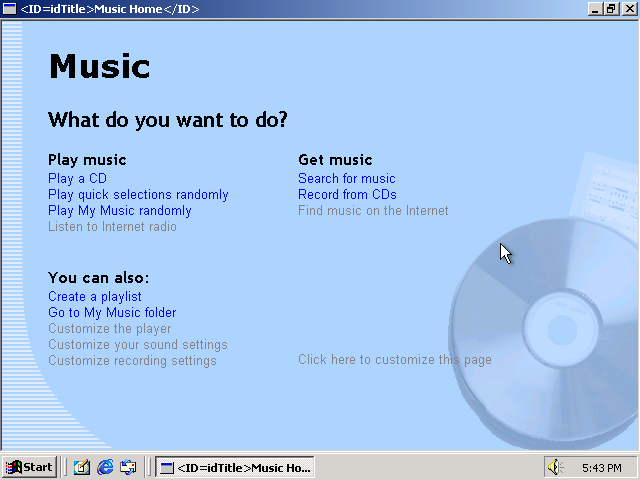The height and width of the screenshot is (480, 640).
Task: Select the Music Home taskbar button
Action: pos(235,467)
